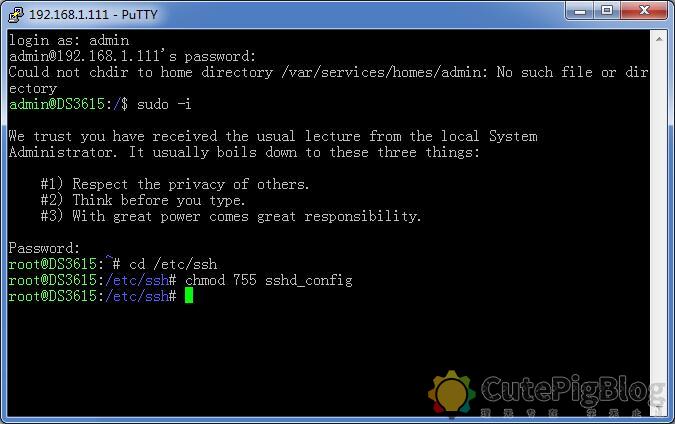
Task: Click the 'Password:' prompt line
Action: pyautogui.click(x=44, y=248)
